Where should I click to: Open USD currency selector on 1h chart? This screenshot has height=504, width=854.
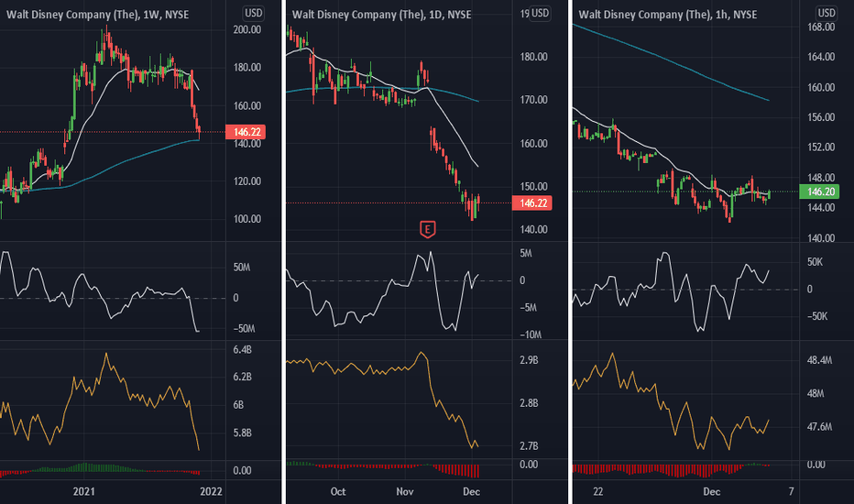827,13
